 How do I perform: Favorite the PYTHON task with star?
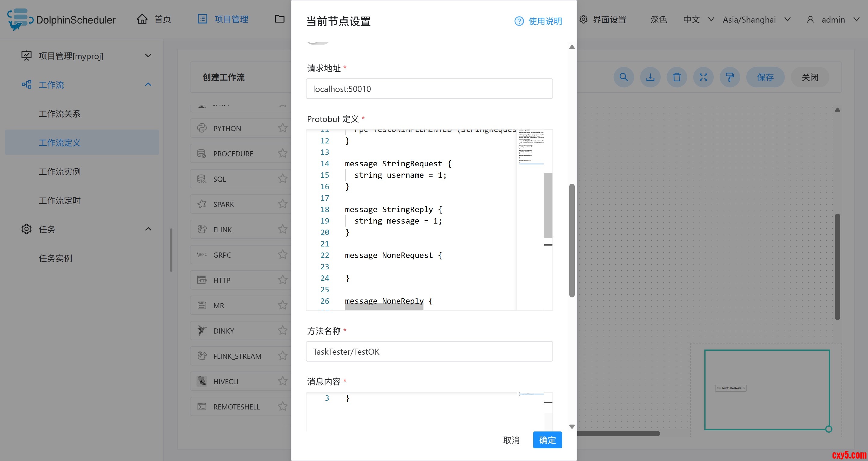[282, 128]
